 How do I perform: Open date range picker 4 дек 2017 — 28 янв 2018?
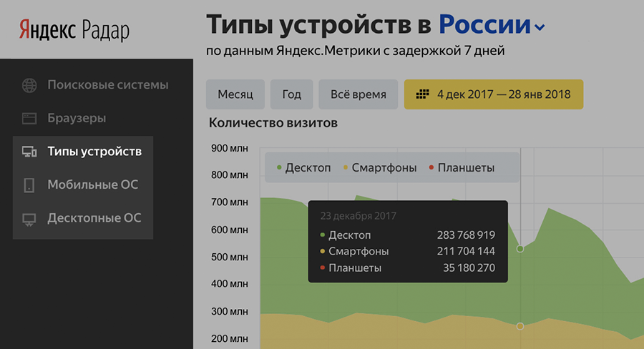click(x=494, y=94)
